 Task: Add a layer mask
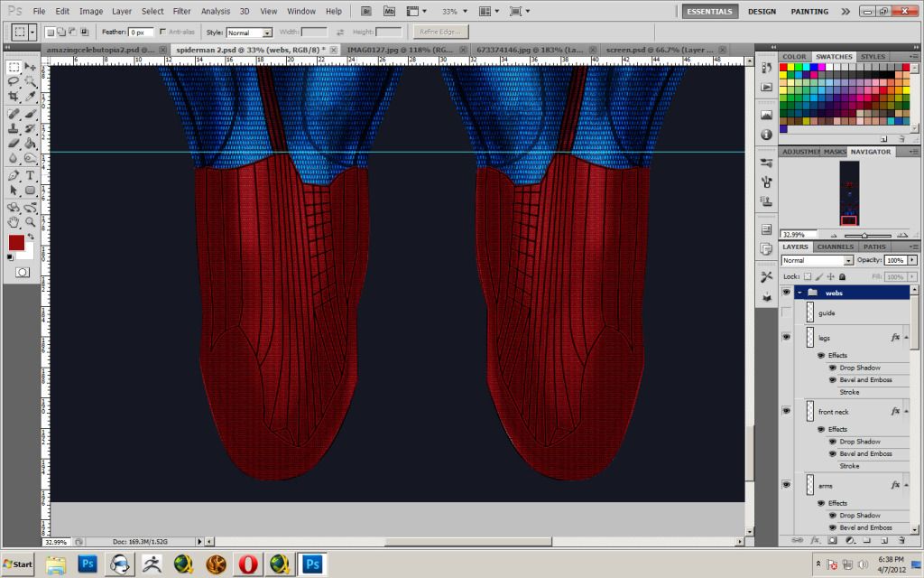pyautogui.click(x=832, y=540)
